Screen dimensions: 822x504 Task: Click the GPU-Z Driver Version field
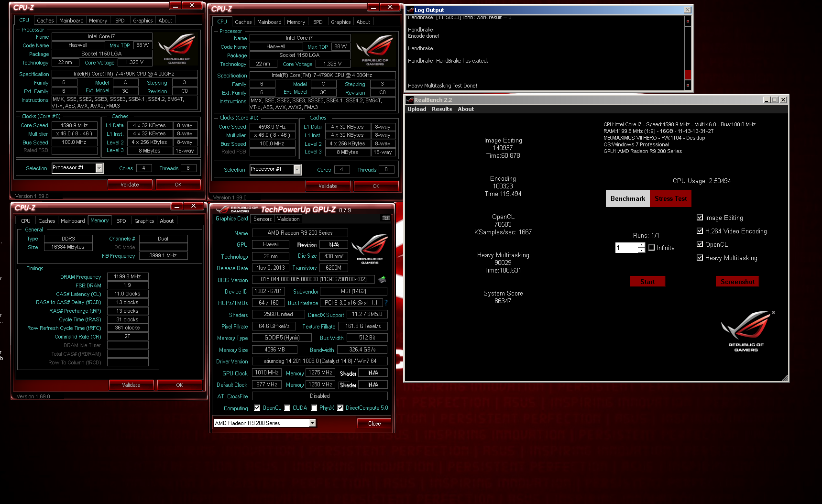(x=319, y=361)
